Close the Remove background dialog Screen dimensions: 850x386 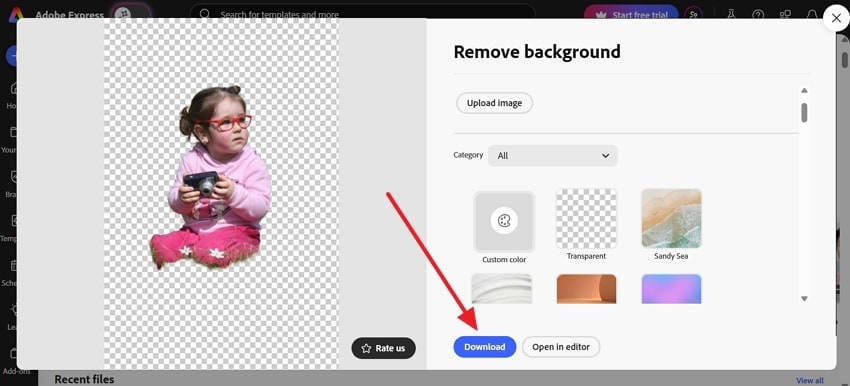click(x=836, y=18)
